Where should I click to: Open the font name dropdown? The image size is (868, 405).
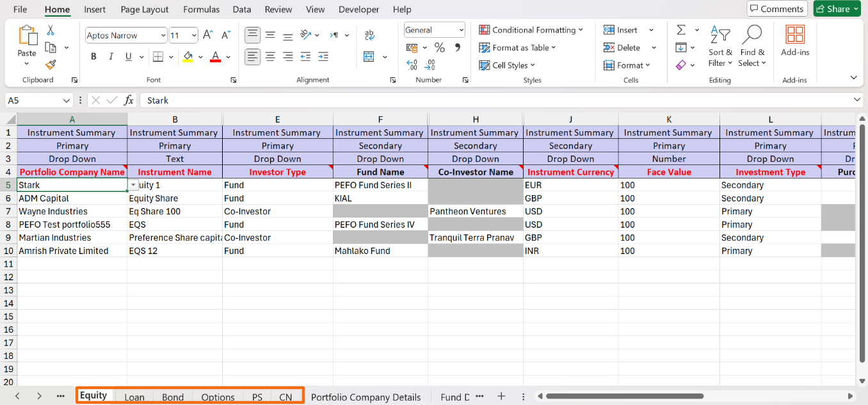pos(163,36)
